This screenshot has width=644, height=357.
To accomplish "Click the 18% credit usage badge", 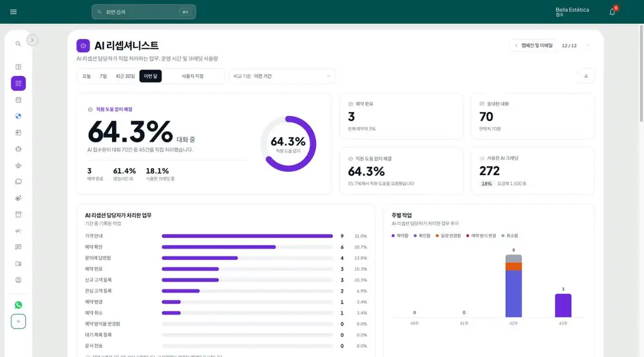I will tap(487, 184).
